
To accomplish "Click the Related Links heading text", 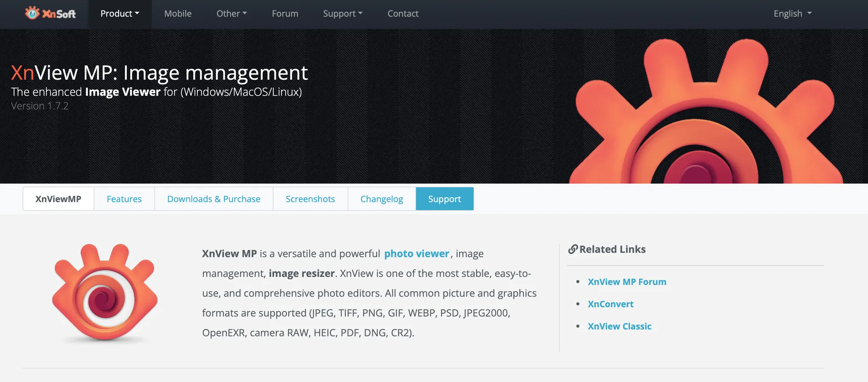I will (612, 249).
